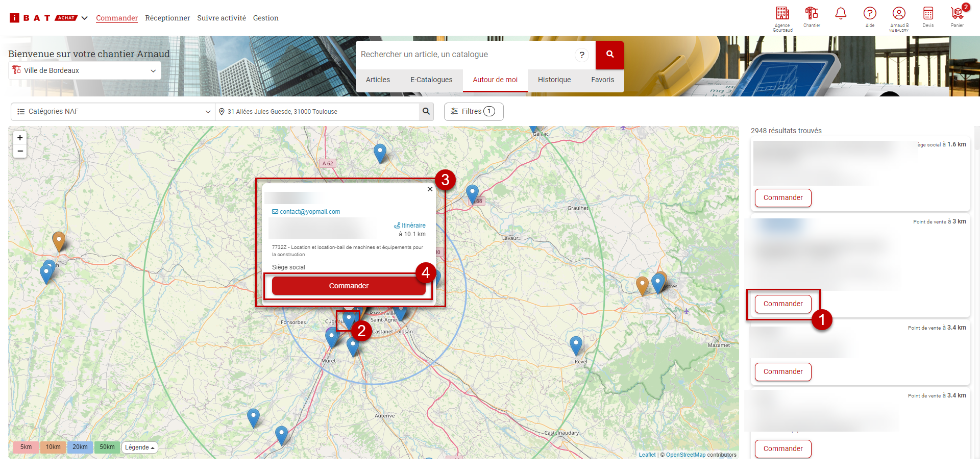Viewport: 980px width, 474px height.
Task: Click the "Siège social" label in popup
Action: 288,267
